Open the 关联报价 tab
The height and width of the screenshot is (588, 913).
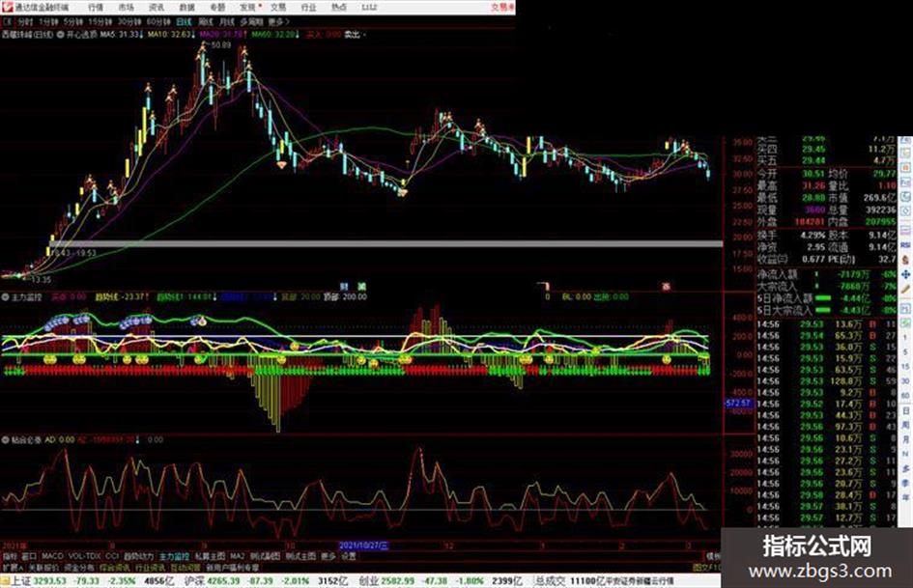[43, 567]
